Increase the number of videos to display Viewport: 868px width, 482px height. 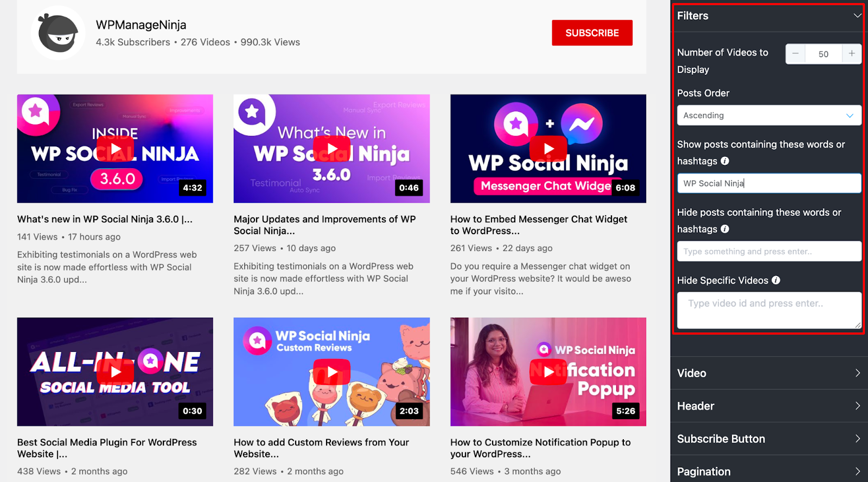click(852, 54)
